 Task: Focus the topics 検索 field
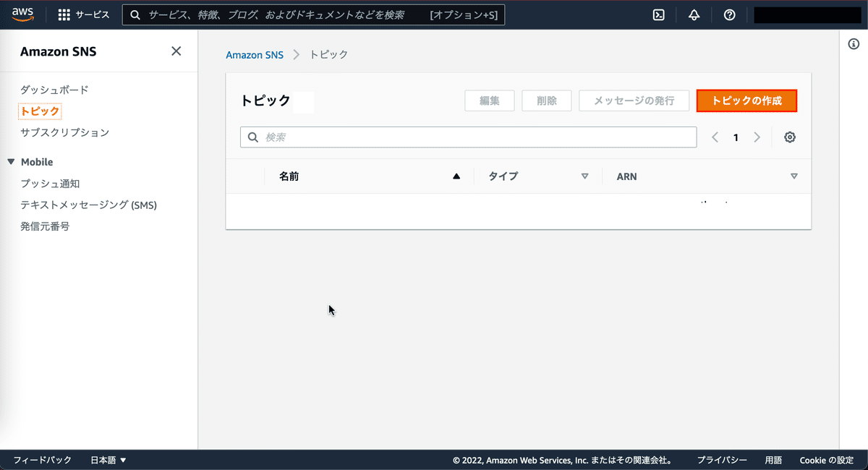coord(469,137)
